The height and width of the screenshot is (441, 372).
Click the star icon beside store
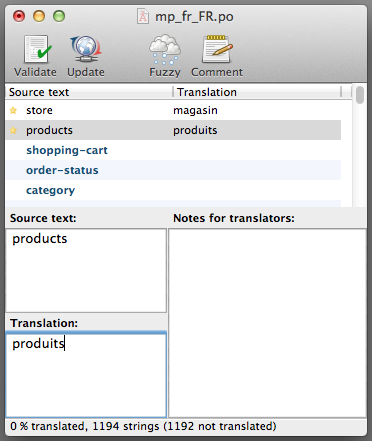point(13,110)
